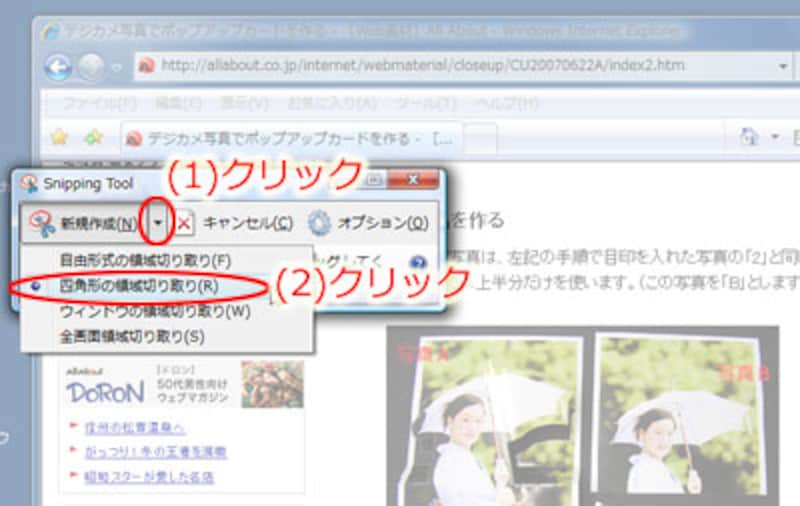Image resolution: width=800 pixels, height=506 pixels.
Task: Open the Home button dropdown arrow
Action: coord(774,137)
